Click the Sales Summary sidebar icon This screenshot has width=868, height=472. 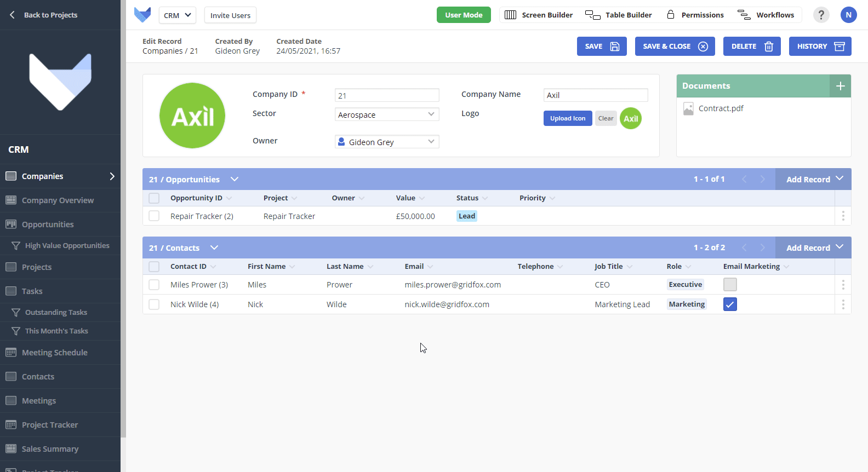11,449
